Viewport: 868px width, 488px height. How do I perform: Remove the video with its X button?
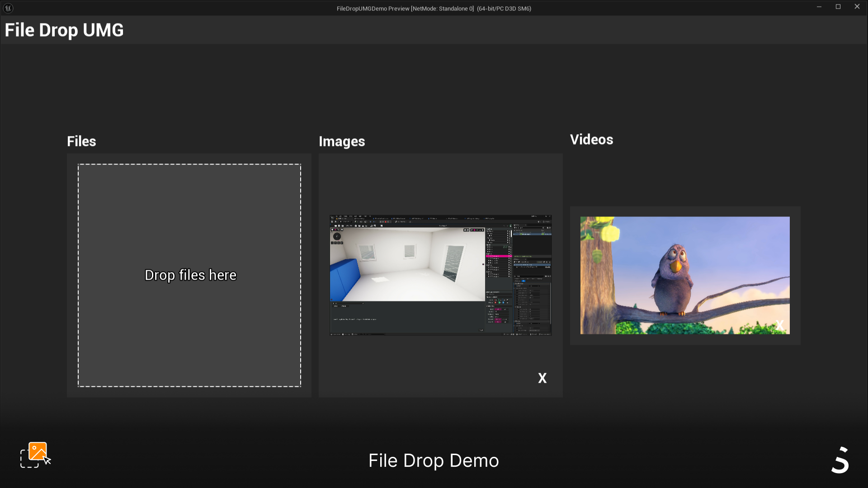[x=780, y=325]
